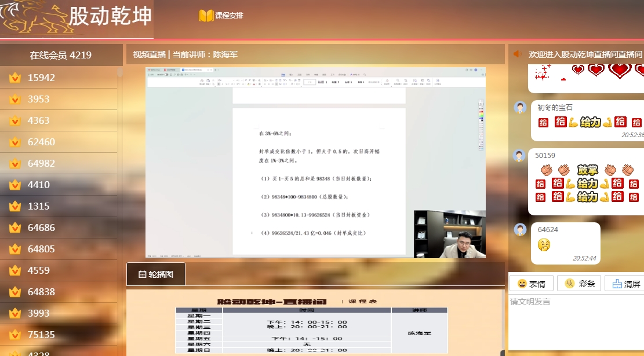This screenshot has width=644, height=356.
Task: Select member 15942 in online list
Action: click(x=59, y=78)
